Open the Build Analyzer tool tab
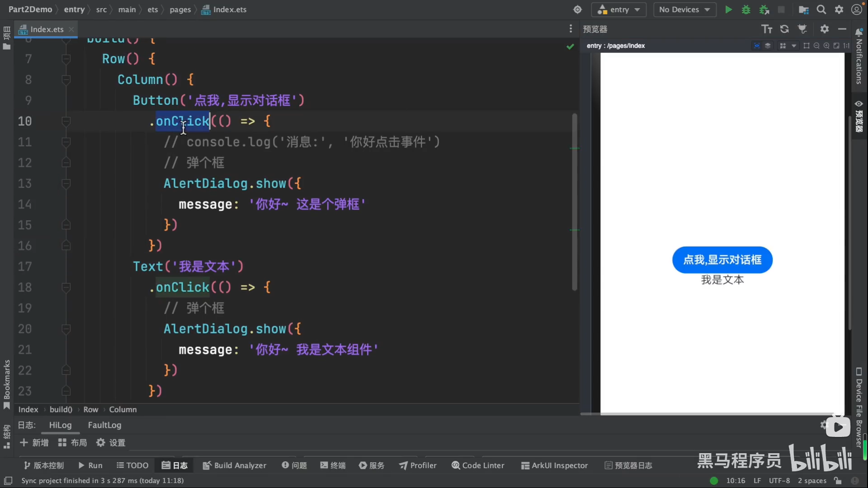Image resolution: width=868 pixels, height=488 pixels. [234, 465]
